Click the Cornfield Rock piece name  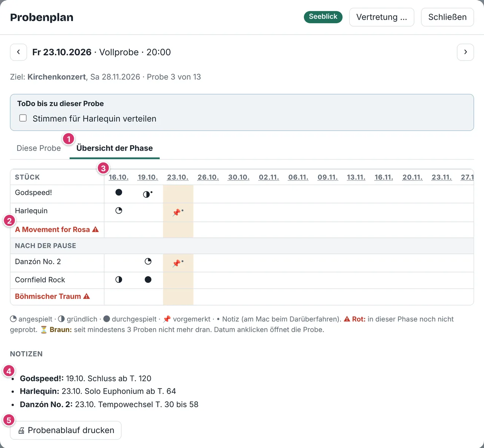40,279
